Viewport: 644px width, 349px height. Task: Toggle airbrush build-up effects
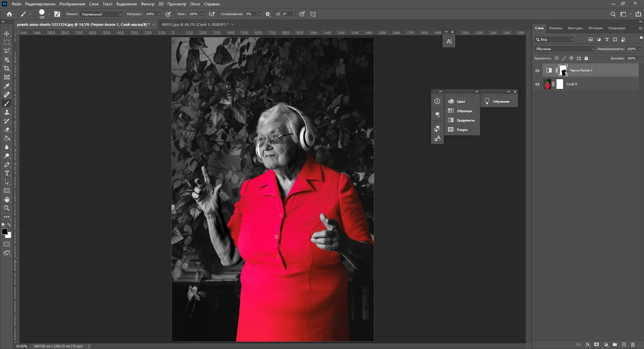click(212, 14)
